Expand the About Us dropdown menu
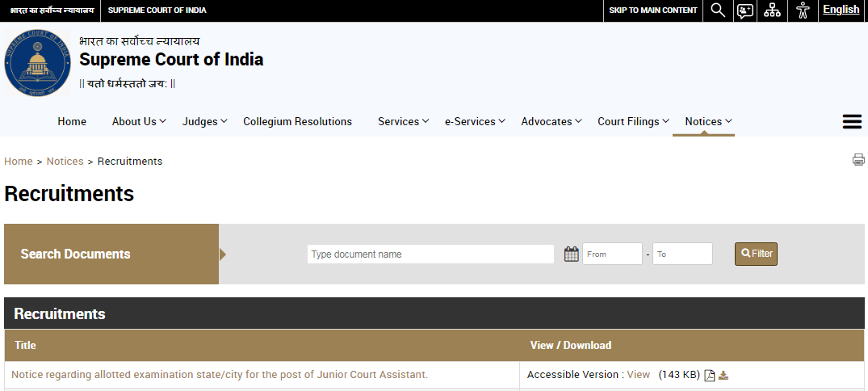The width and height of the screenshot is (868, 391). (x=139, y=121)
